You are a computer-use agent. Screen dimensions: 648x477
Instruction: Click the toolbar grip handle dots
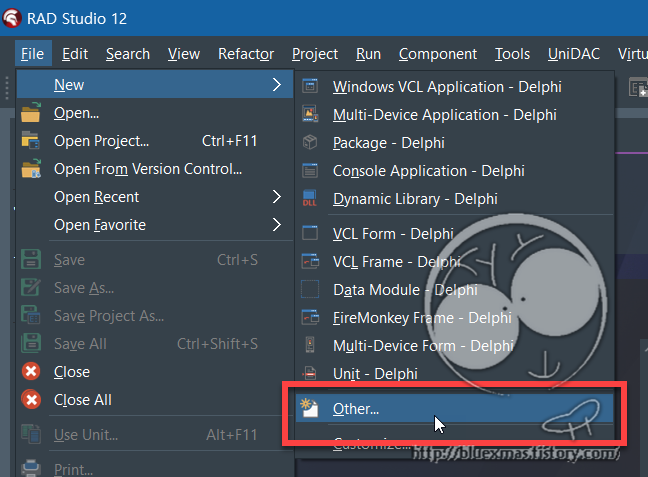(x=7, y=88)
